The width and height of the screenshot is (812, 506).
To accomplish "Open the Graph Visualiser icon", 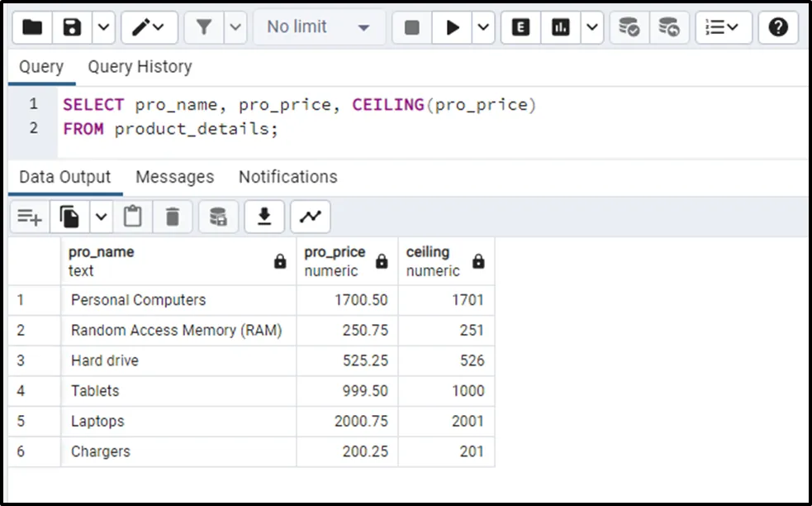I will [x=311, y=217].
